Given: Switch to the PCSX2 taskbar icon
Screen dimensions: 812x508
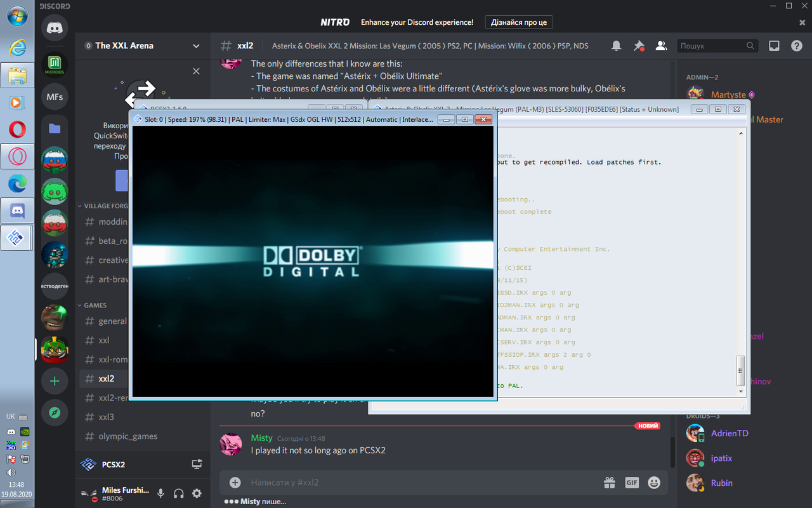Looking at the screenshot, I should tap(16, 238).
